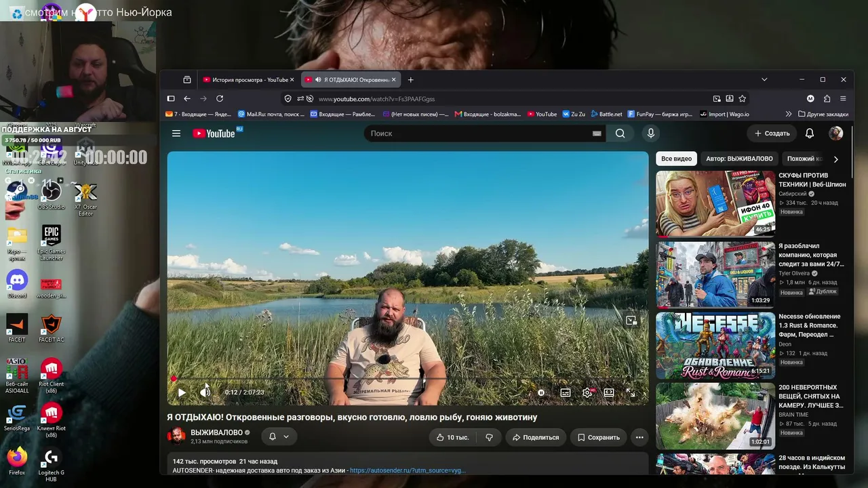Switch player to theater mode
Viewport: 868px width, 488px height.
pyautogui.click(x=609, y=392)
